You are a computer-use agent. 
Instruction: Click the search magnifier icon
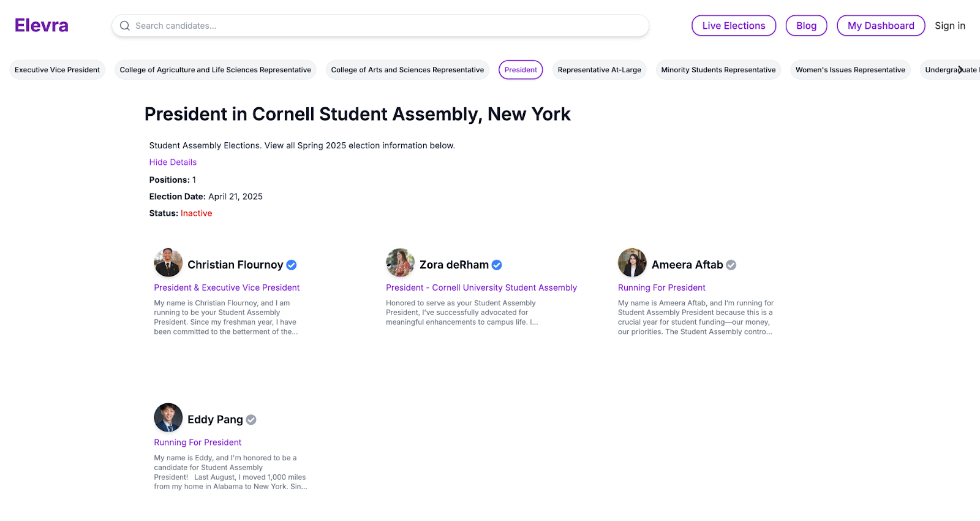(x=125, y=26)
